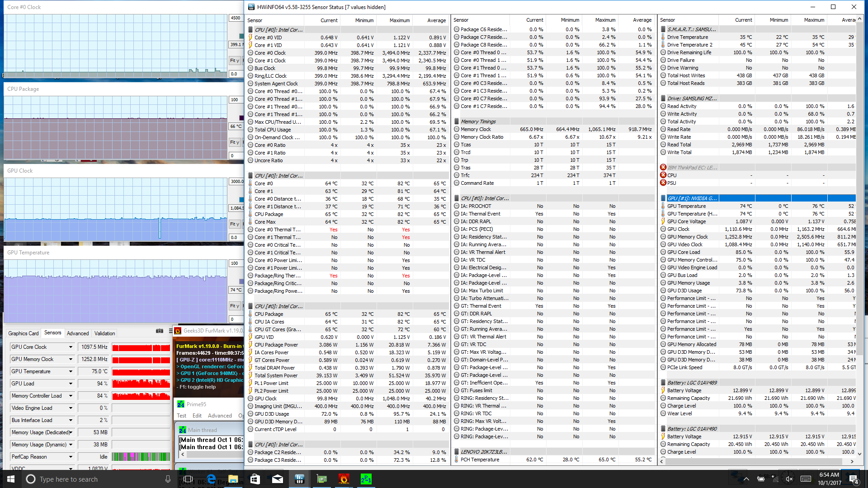Expand the GPU Core Clock sensor dropdown
Viewport: 868px width, 488px height.
point(71,347)
